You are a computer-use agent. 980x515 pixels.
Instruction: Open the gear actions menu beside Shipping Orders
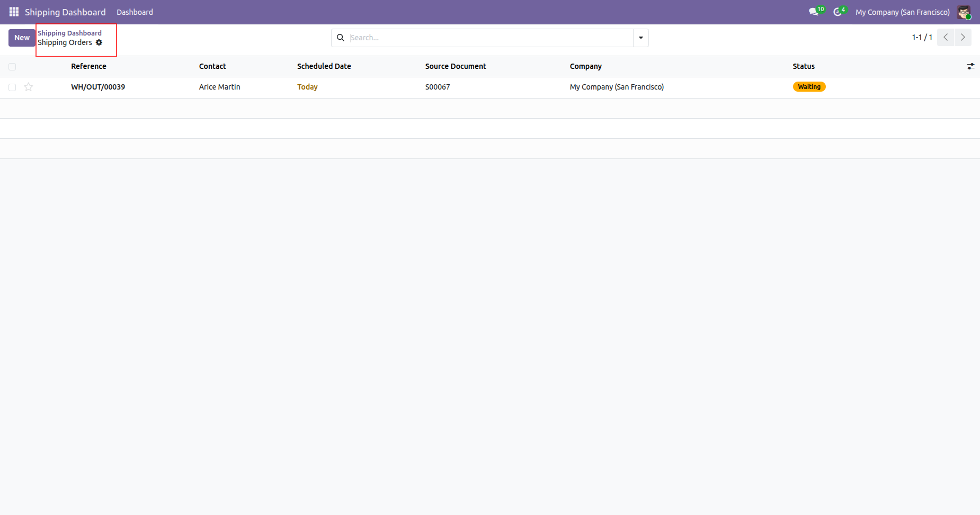(x=99, y=42)
